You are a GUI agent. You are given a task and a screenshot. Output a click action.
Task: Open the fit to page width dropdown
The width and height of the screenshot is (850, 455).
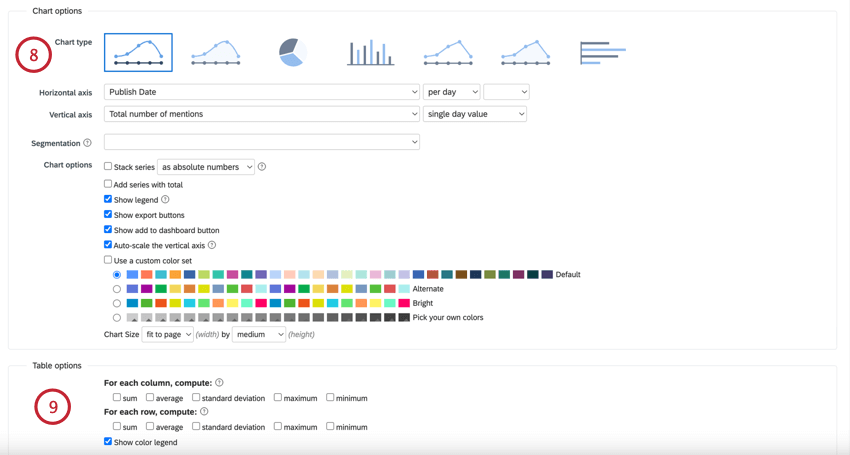click(x=168, y=334)
